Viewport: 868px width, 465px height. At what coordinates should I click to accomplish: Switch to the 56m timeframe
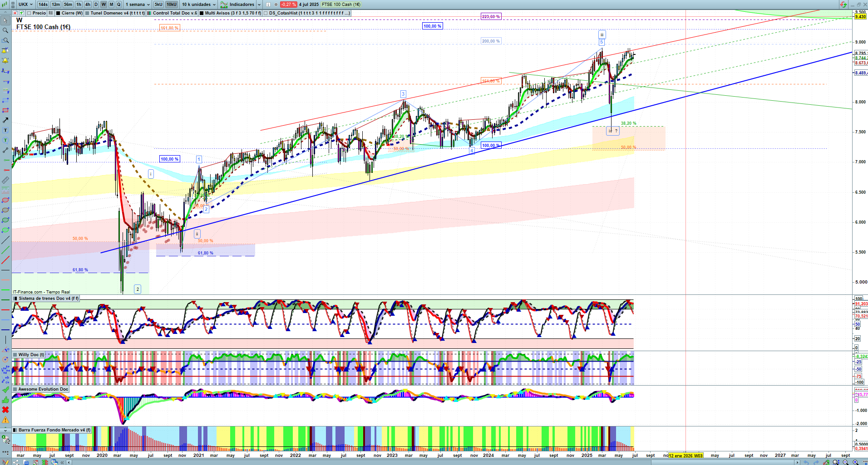pos(68,5)
